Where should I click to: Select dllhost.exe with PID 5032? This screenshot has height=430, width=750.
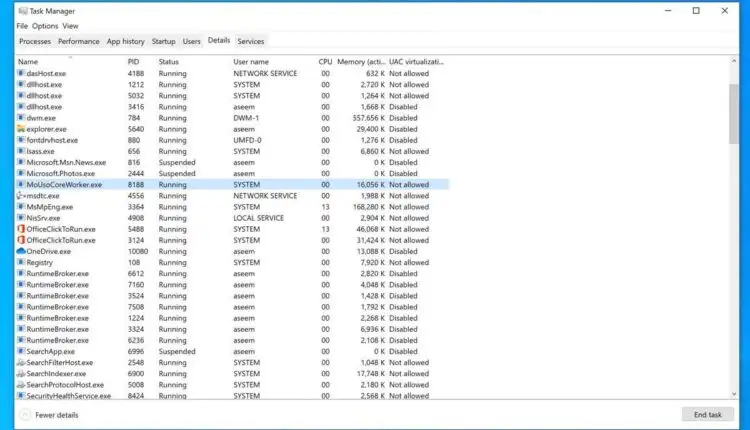pyautogui.click(x=232, y=95)
